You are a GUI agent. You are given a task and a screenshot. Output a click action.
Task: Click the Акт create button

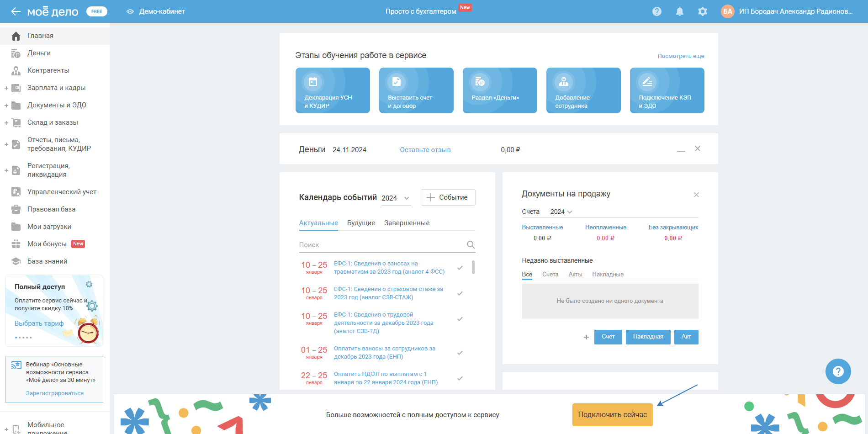(x=686, y=337)
